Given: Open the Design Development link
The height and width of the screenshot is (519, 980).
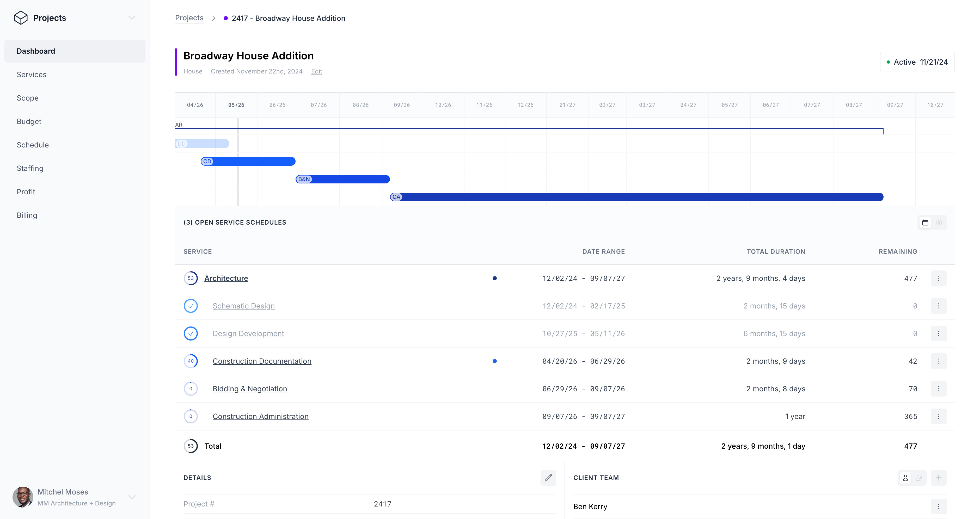Looking at the screenshot, I should [248, 333].
